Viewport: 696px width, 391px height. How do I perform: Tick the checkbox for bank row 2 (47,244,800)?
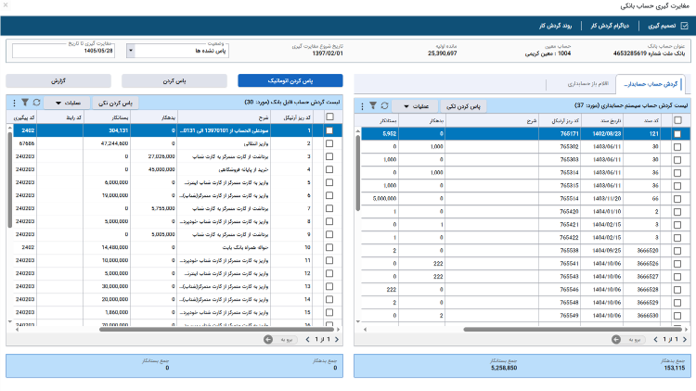click(329, 143)
